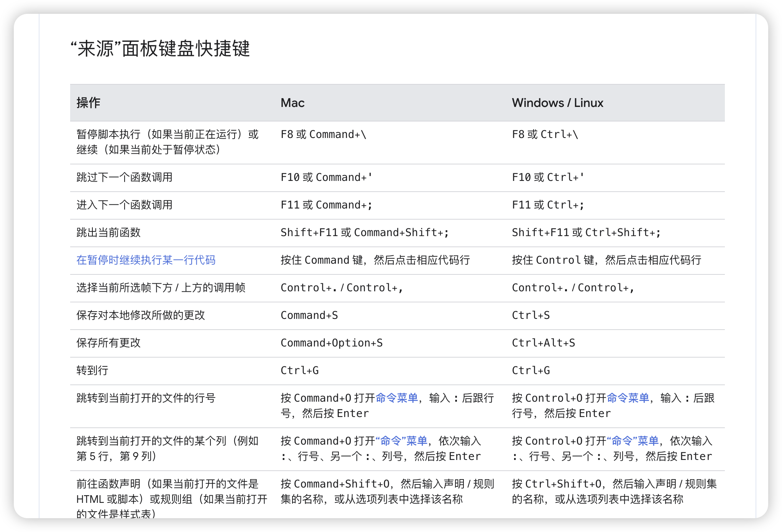Click the Ctrl+Alt+S shortcut text
782x532 pixels.
click(x=543, y=343)
